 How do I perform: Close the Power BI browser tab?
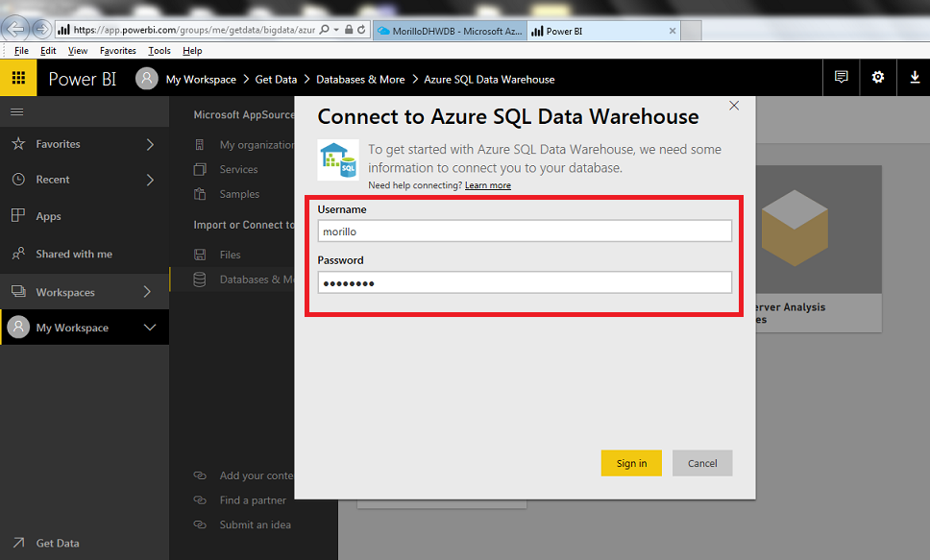[672, 31]
